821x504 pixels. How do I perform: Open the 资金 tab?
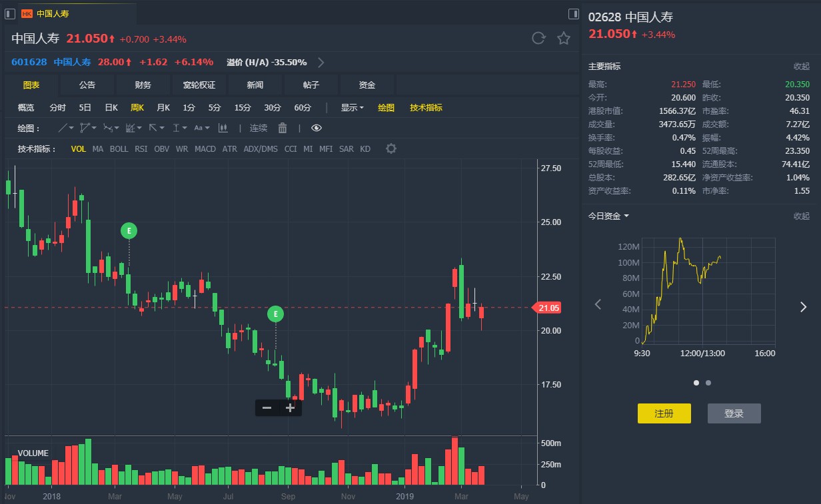click(367, 85)
